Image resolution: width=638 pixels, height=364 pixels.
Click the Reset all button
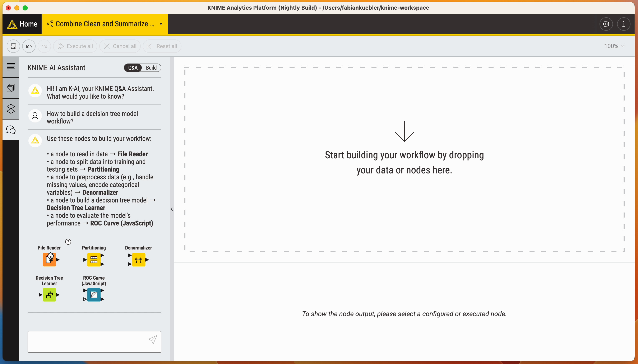tap(162, 46)
